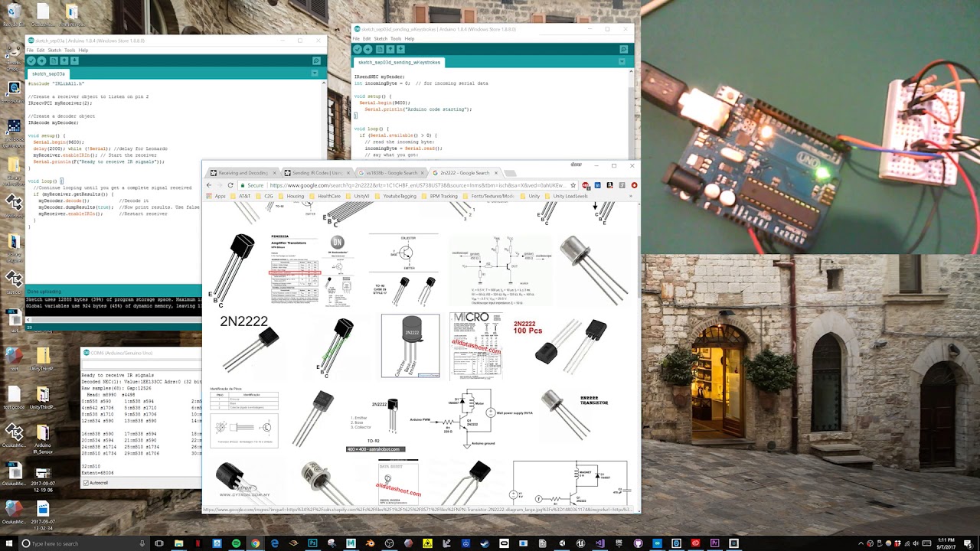Click the red extension icon beside the star
Viewport: 980px width, 551px height.
(x=586, y=185)
